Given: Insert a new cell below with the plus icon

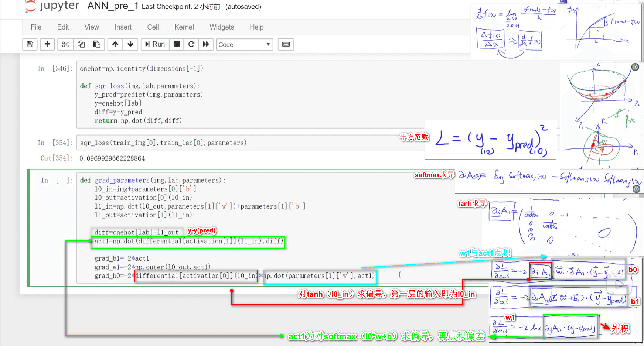Looking at the screenshot, I should pos(47,44).
